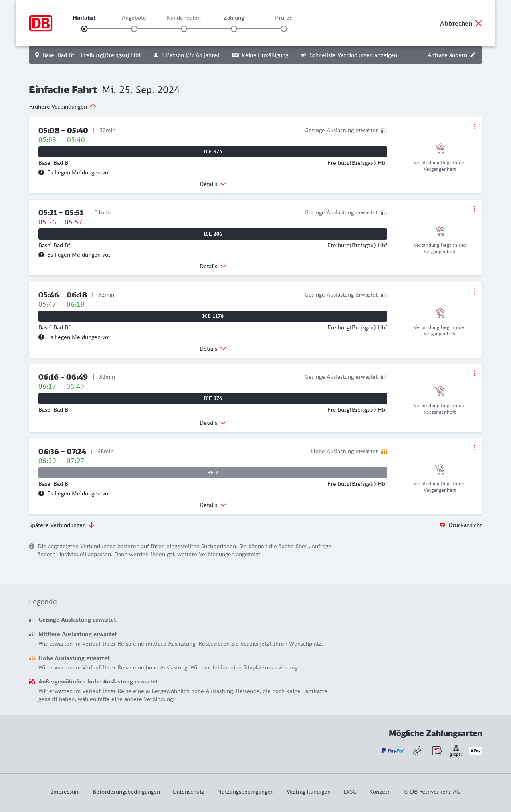Viewport: 511px width, 812px height.
Task: Load Spätere Verbindungen
Action: 62,525
